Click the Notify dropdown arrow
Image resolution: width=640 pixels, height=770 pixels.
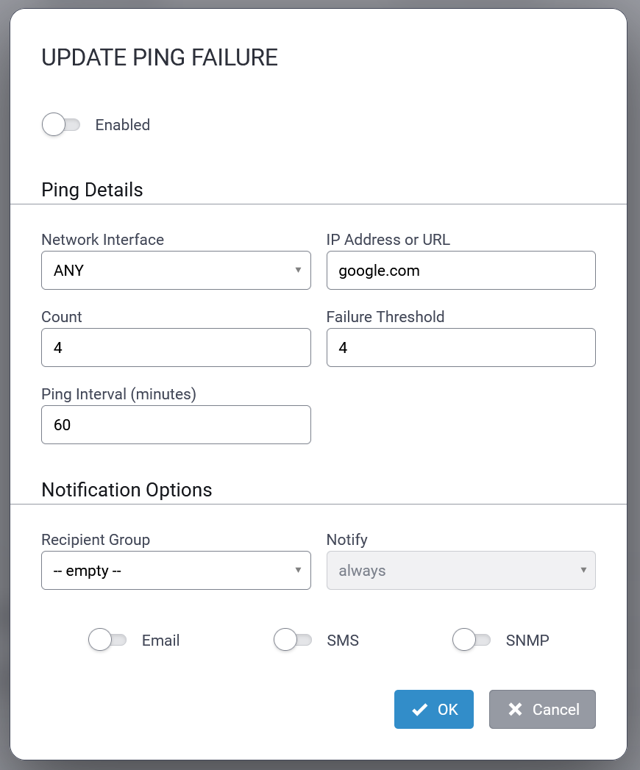point(583,571)
